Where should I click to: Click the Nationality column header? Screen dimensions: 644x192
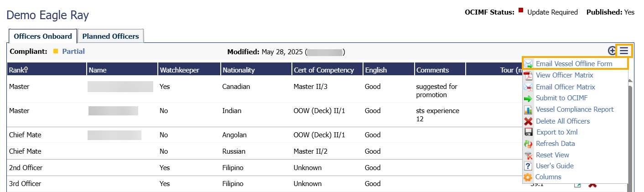239,70
